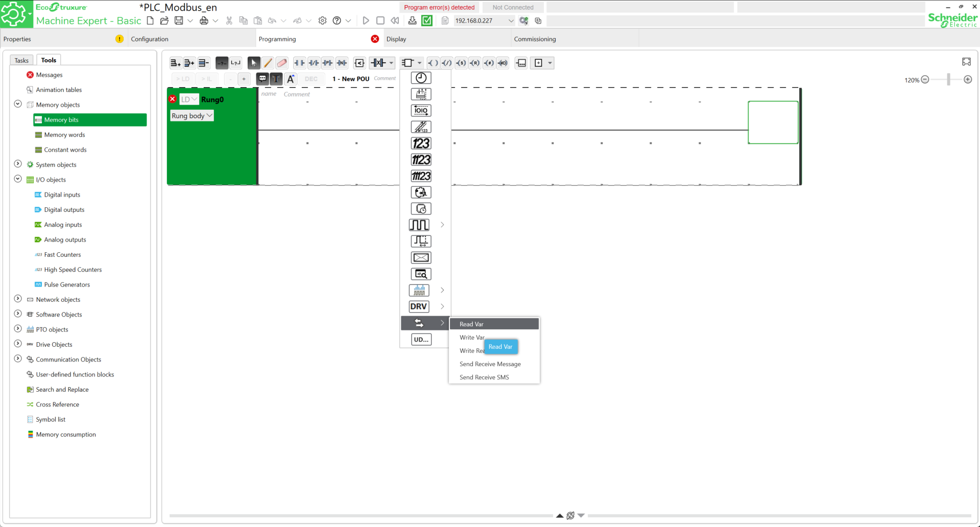Open the Tasks tab in sidebar

tap(21, 60)
